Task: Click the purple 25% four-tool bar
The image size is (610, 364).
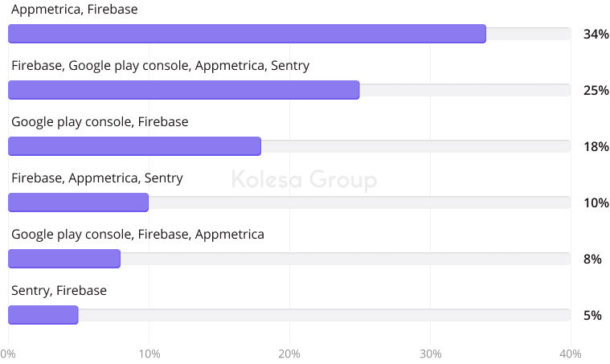Action: [x=183, y=90]
